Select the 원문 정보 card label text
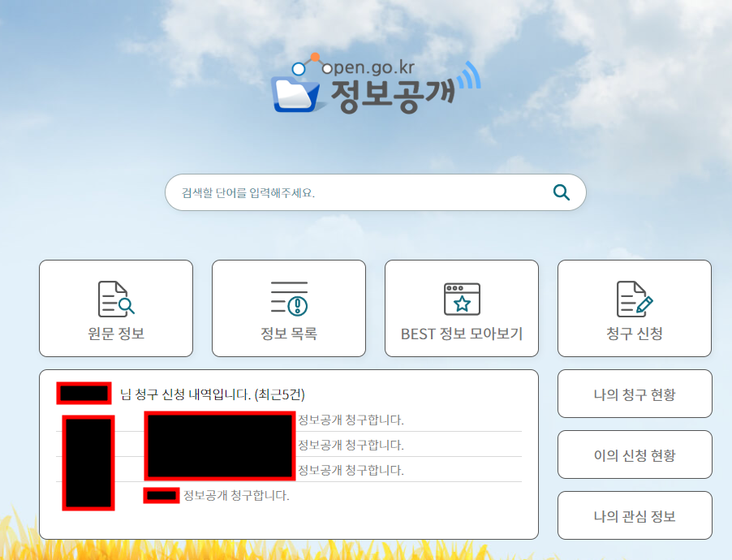This screenshot has width=732, height=560. tap(115, 334)
